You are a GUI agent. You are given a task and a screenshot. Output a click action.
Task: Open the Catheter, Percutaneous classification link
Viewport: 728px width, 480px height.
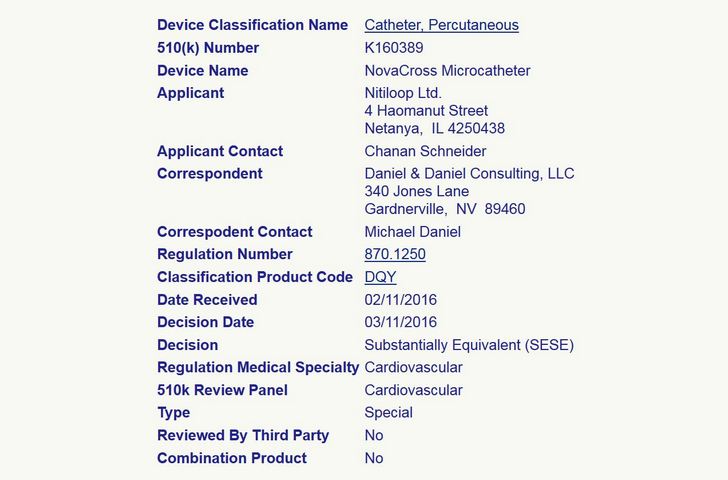[441, 25]
